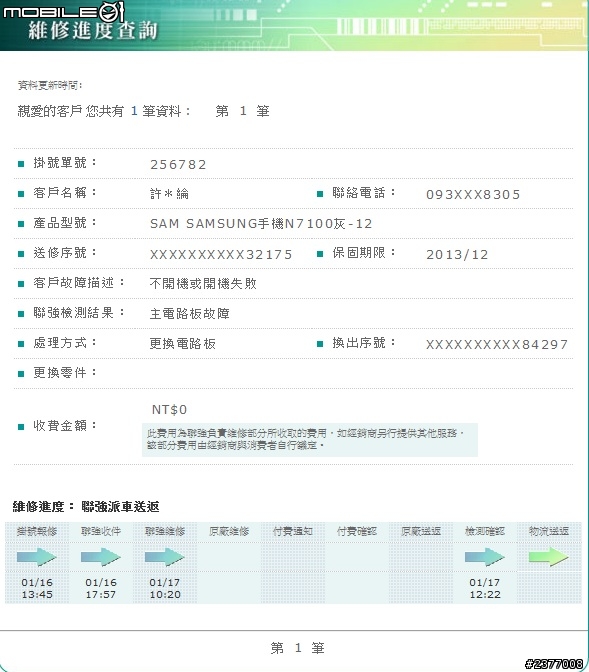
Task: Click the arrow under 掛號報修 stage
Action: [x=37, y=557]
